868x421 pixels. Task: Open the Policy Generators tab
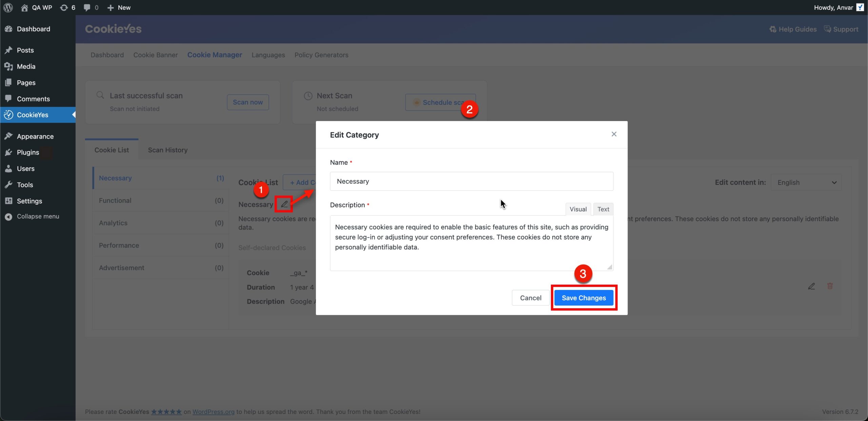tap(321, 55)
